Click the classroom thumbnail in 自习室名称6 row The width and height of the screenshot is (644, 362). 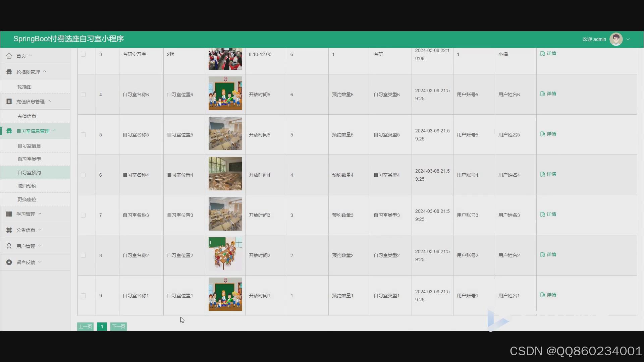(225, 93)
